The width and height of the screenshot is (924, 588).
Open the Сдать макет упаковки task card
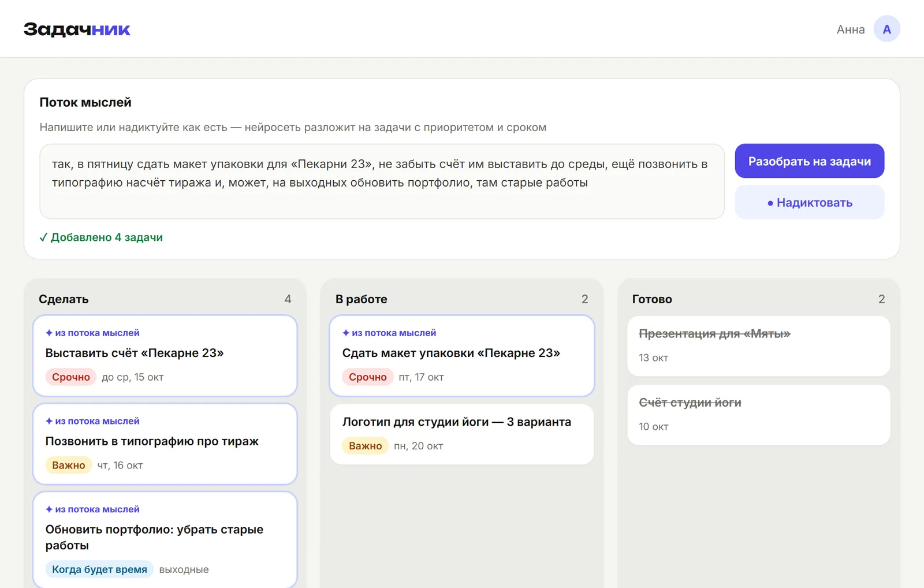[462, 356]
